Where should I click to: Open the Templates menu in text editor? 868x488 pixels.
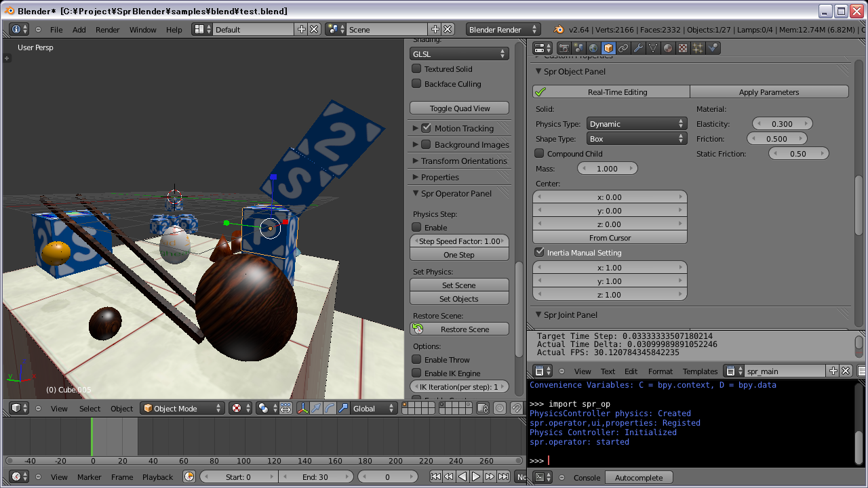pyautogui.click(x=700, y=371)
